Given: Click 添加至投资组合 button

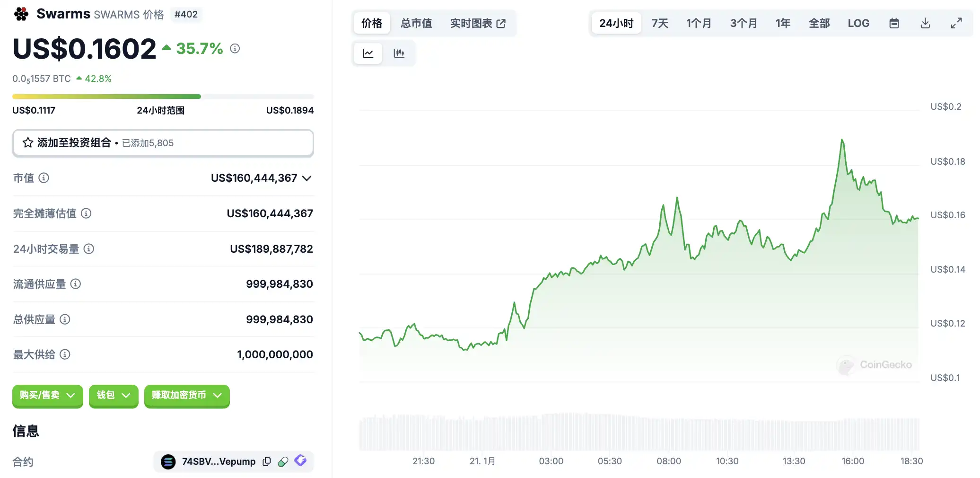Looking at the screenshot, I should tap(163, 143).
